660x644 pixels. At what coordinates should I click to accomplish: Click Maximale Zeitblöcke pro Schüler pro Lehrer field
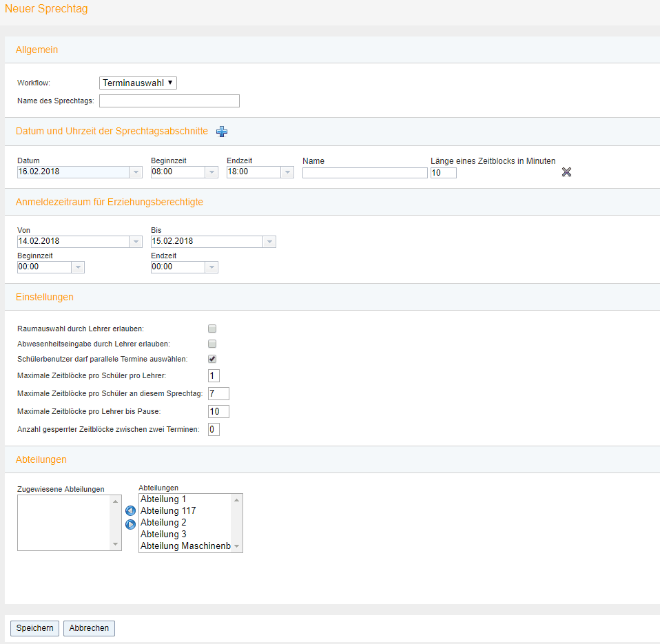[214, 376]
